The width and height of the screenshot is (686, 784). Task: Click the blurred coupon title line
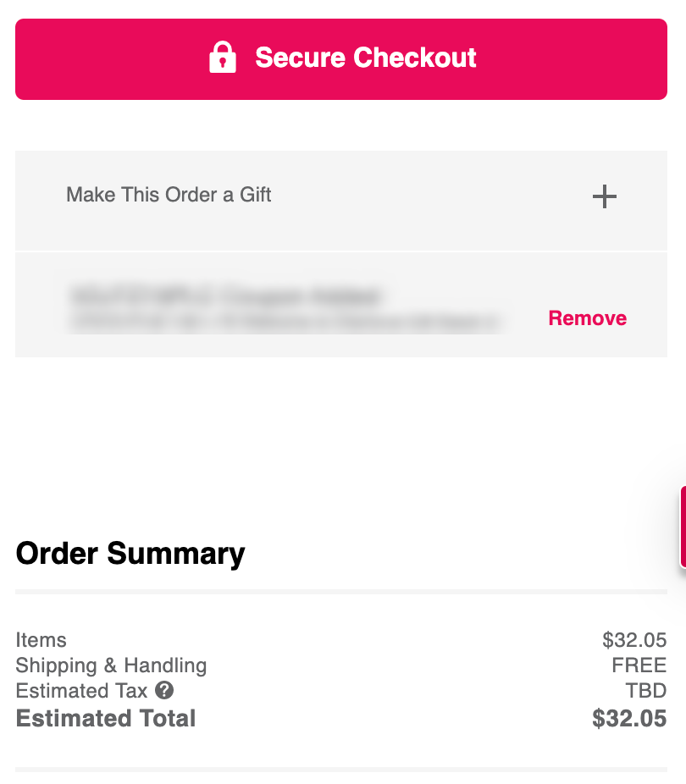pyautogui.click(x=226, y=295)
